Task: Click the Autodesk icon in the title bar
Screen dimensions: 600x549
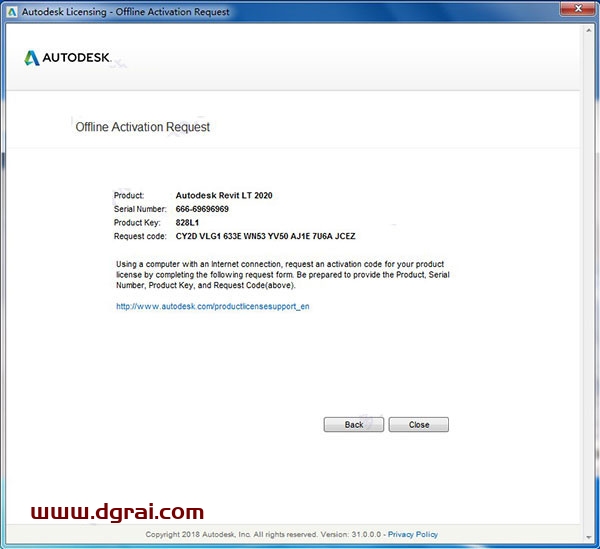Action: 11,12
